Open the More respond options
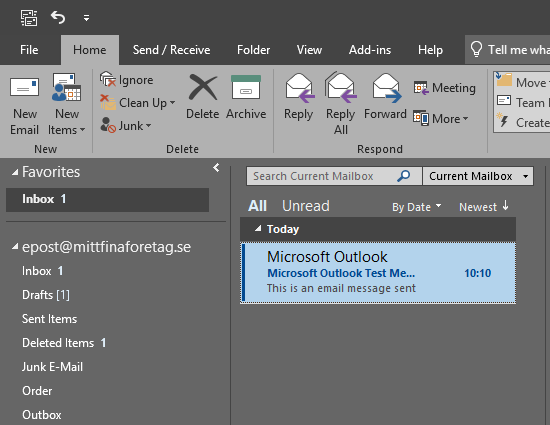The height and width of the screenshot is (425, 550). (441, 119)
